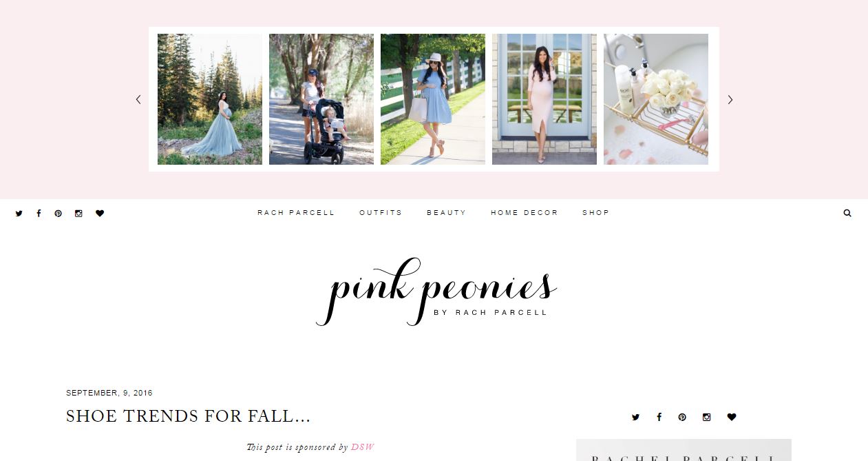This screenshot has width=868, height=461.
Task: Open the Outfits menu item
Action: point(381,213)
